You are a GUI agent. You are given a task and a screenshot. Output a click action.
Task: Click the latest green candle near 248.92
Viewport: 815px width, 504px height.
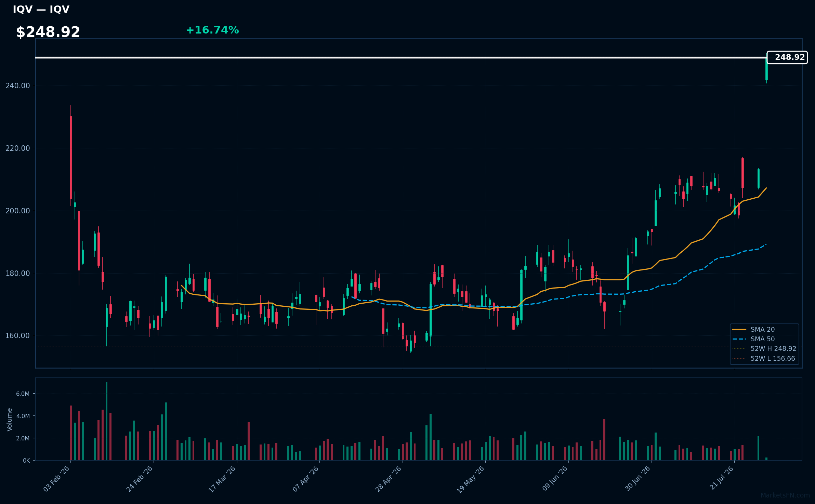point(766,69)
